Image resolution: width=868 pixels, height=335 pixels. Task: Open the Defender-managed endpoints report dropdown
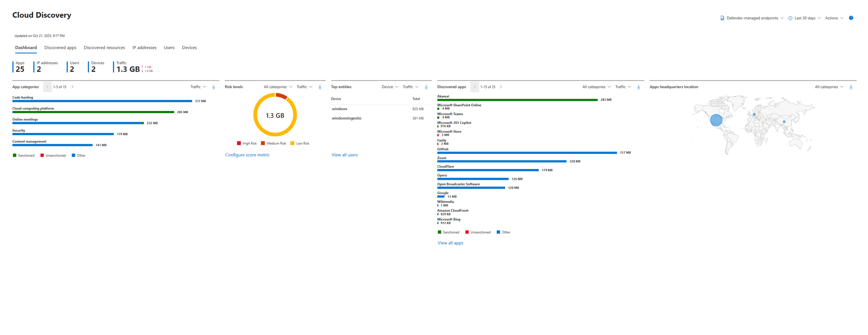(752, 18)
